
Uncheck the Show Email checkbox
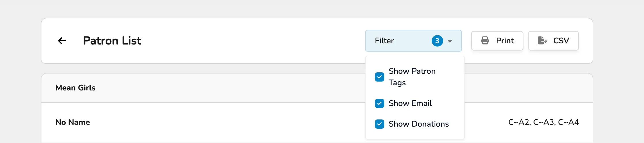(x=380, y=103)
